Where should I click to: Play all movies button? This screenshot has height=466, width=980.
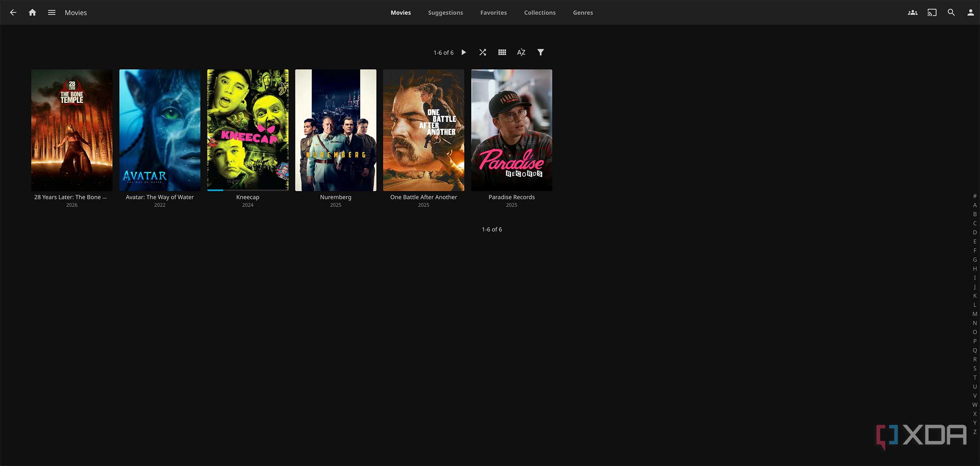click(x=464, y=53)
